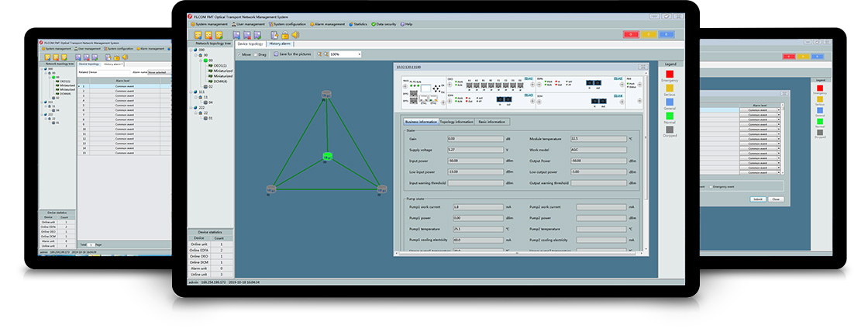Click the Gain value field
Screen dimensions: 868x336
(x=475, y=139)
